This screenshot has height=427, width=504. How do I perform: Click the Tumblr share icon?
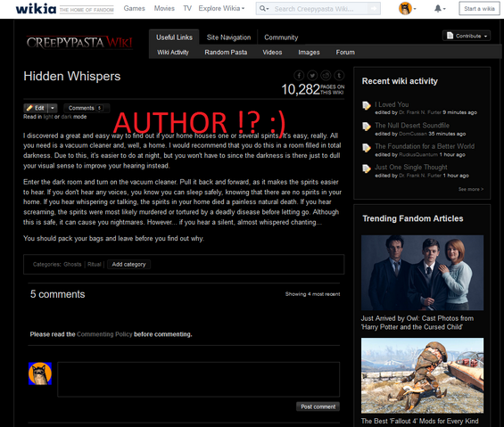point(339,76)
